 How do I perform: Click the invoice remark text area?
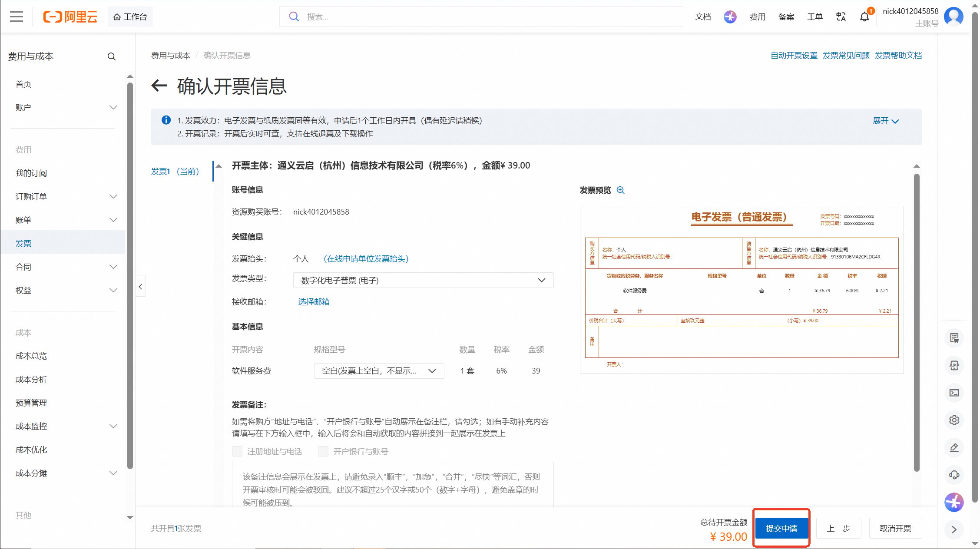click(393, 485)
